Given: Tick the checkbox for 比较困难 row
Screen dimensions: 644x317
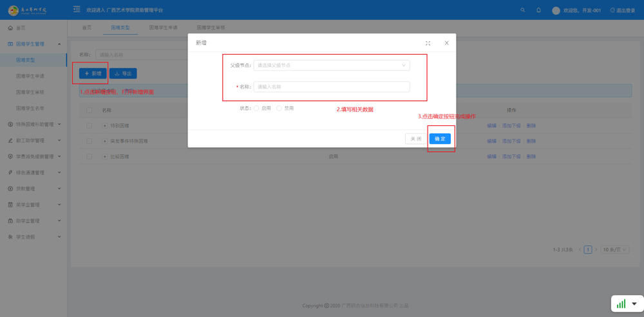Looking at the screenshot, I should coord(89,157).
